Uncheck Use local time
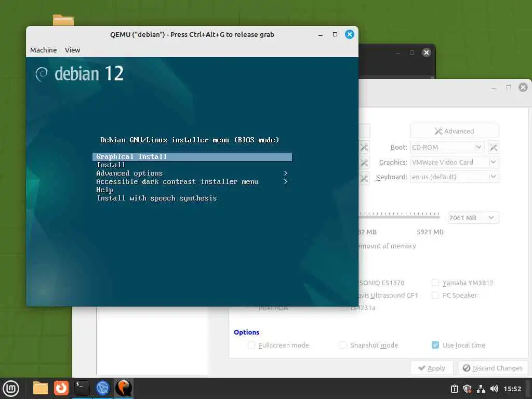 [435, 345]
